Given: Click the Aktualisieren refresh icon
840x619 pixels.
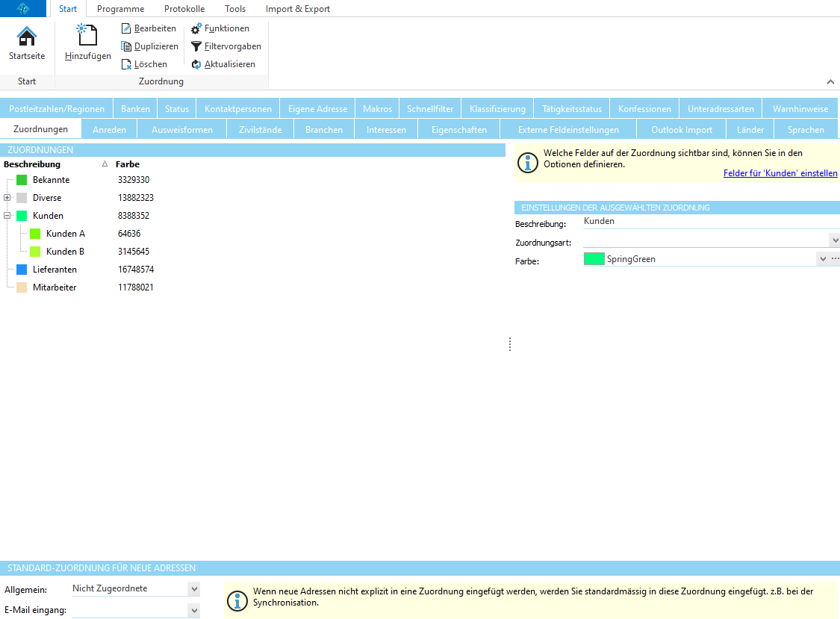Looking at the screenshot, I should coord(196,64).
